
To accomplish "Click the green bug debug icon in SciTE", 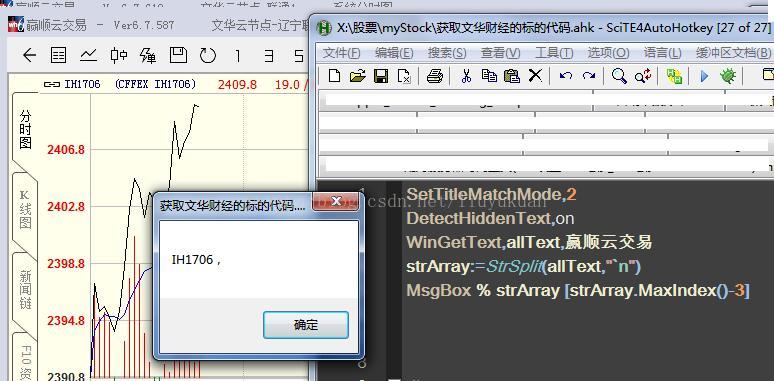I will pos(728,76).
